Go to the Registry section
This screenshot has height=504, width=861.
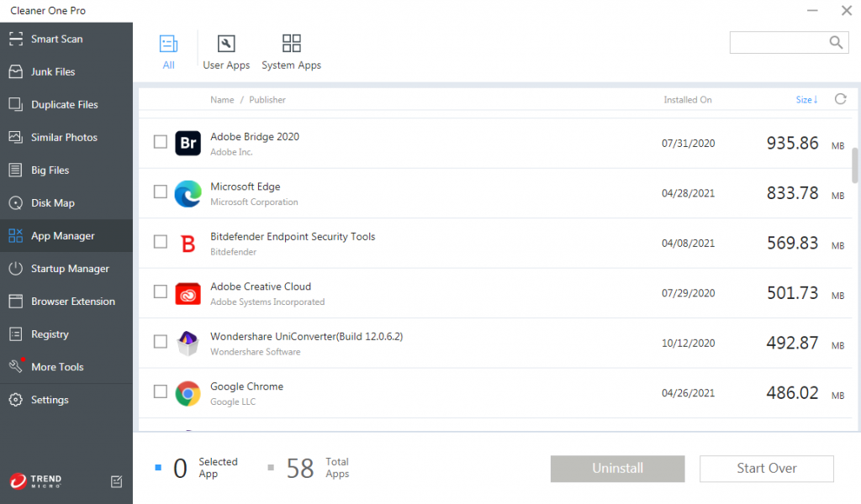tap(66, 334)
